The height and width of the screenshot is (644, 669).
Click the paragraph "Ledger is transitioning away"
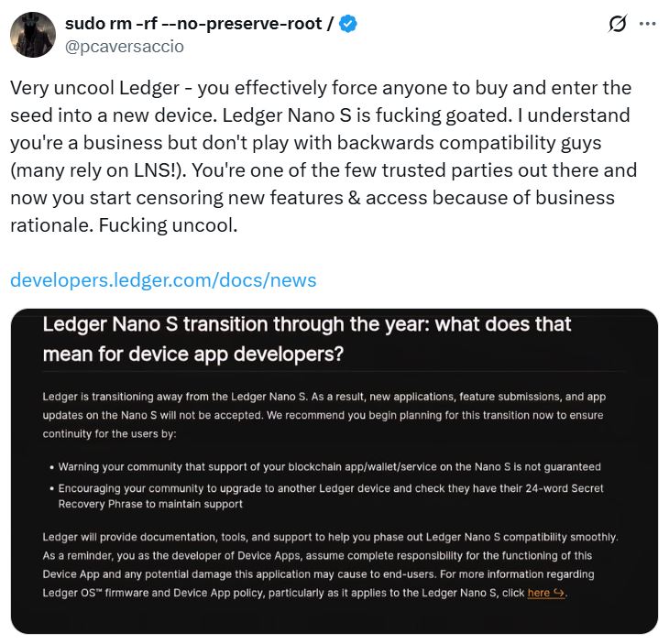click(324, 414)
